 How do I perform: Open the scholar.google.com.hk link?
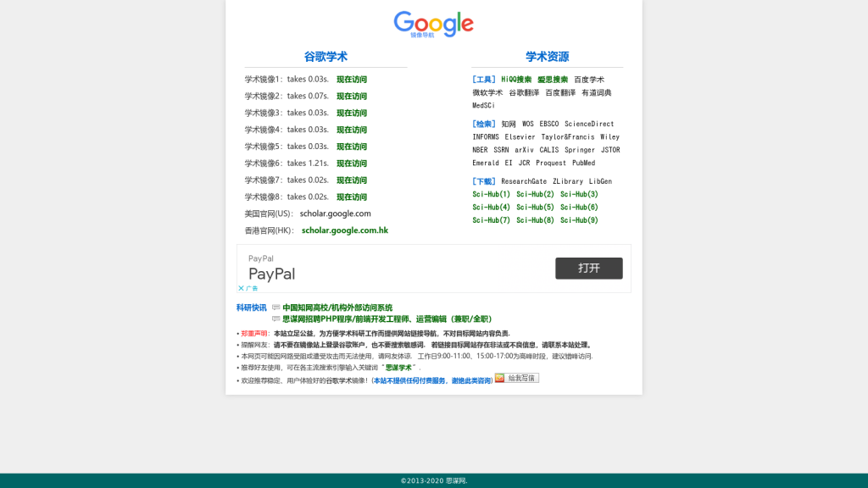(x=345, y=230)
